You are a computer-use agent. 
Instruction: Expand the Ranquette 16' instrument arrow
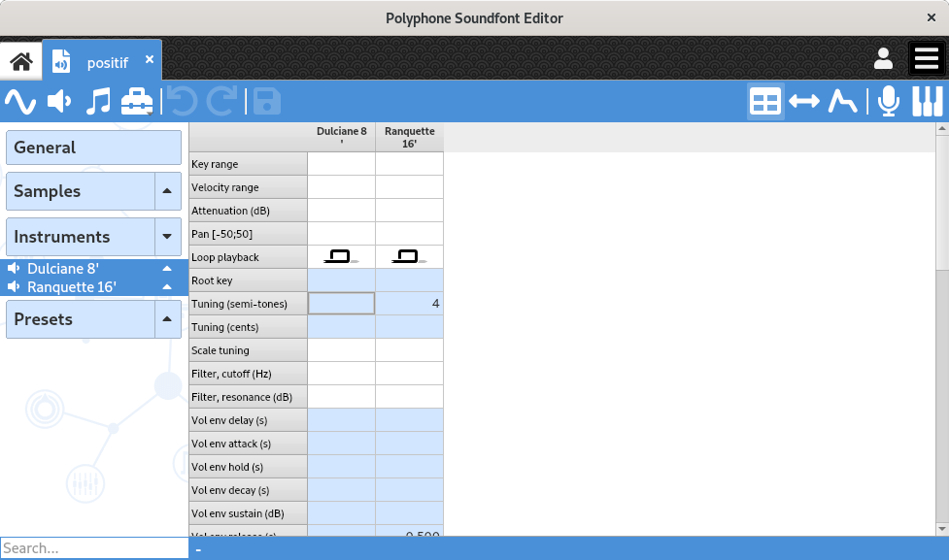[x=168, y=286]
